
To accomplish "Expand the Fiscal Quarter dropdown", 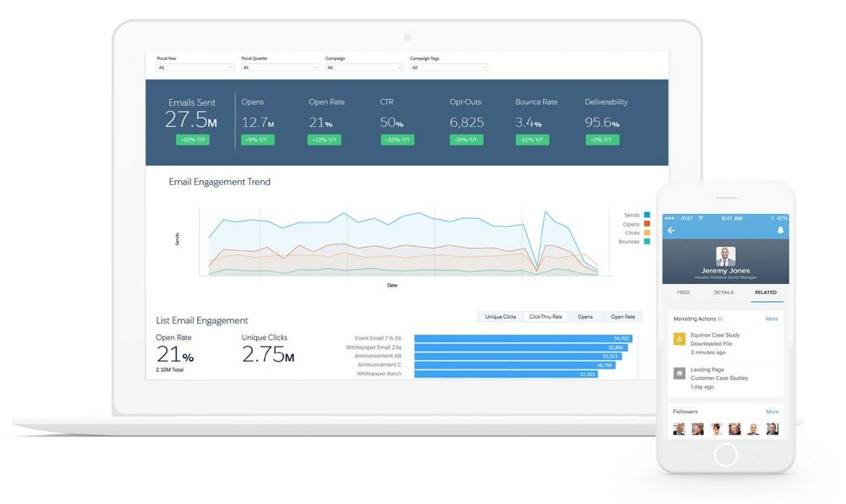I will tap(279, 67).
